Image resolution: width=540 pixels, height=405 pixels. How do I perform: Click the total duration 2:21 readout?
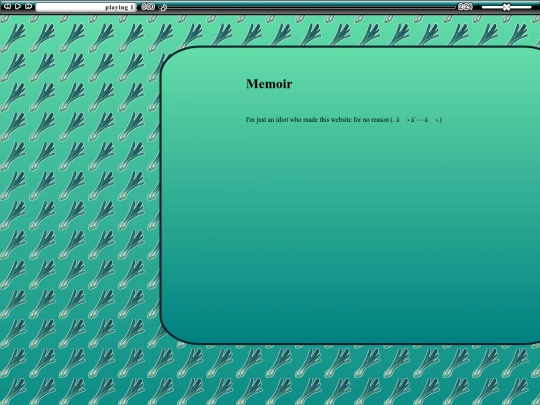coord(465,7)
